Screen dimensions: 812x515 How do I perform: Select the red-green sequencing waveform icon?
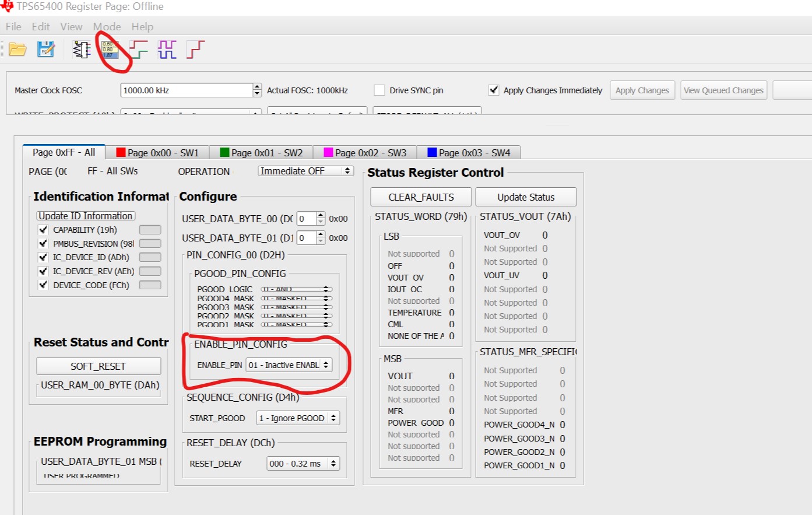[x=139, y=50]
